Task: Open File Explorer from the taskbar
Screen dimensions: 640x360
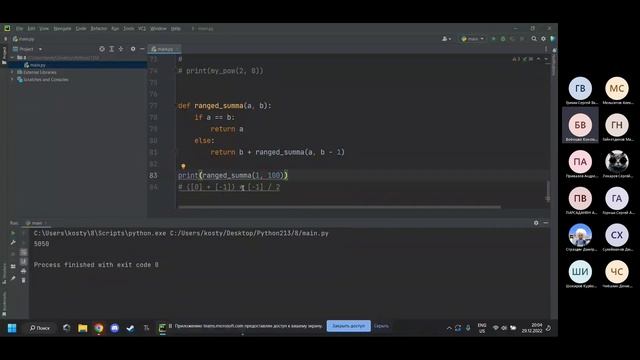Action: 83,328
